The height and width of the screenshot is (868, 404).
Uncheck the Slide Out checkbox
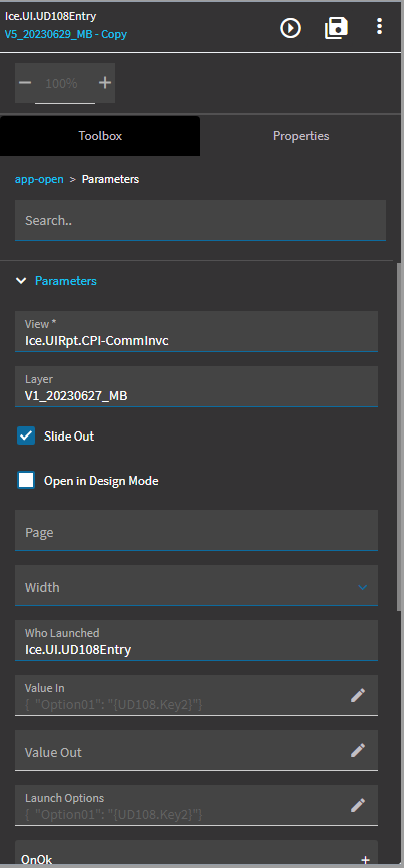(26, 436)
